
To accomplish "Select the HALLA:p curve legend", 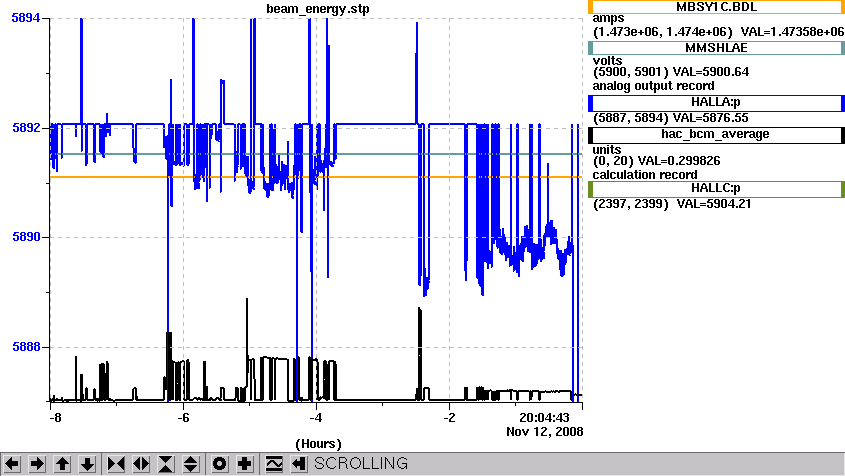I will 716,103.
